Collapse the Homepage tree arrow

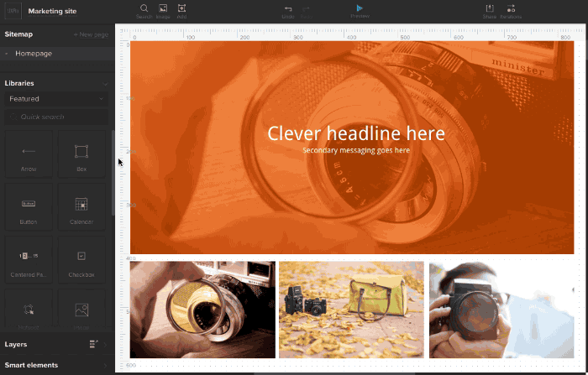pyautogui.click(x=7, y=54)
